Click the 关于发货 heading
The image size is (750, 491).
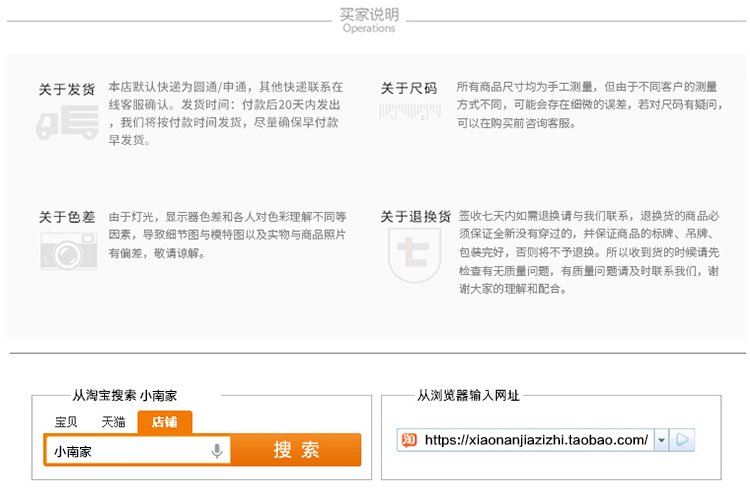point(67,89)
